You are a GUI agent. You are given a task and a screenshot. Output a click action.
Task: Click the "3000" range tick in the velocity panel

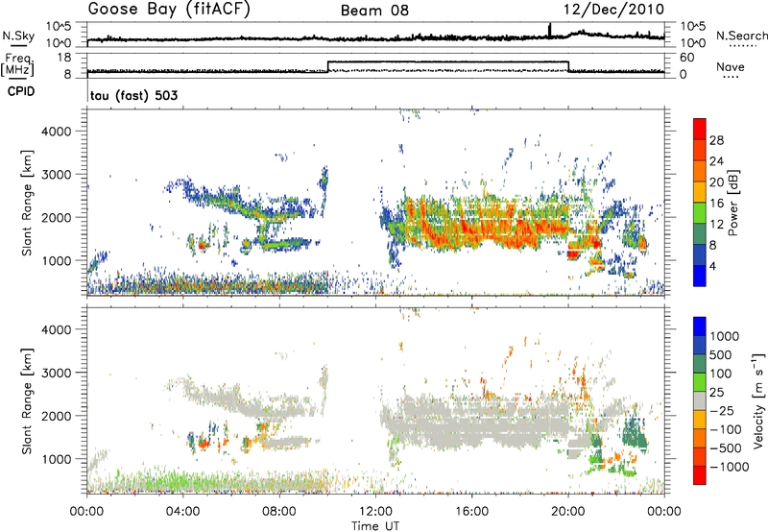tap(56, 373)
